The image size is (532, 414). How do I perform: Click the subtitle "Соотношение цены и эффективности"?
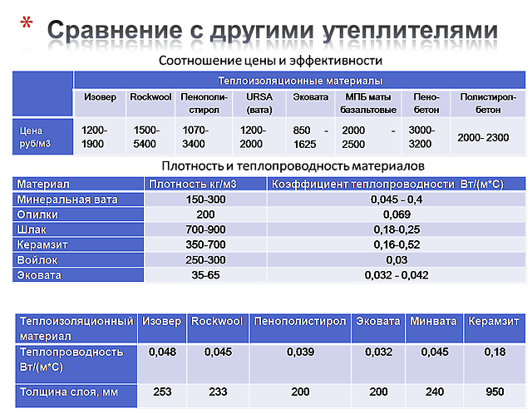[x=270, y=61]
